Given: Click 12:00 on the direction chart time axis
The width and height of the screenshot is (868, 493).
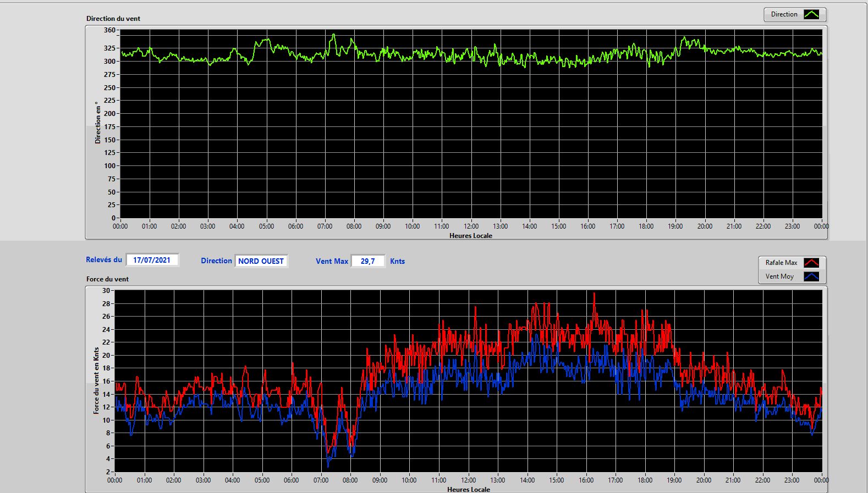Looking at the screenshot, I should 471,226.
